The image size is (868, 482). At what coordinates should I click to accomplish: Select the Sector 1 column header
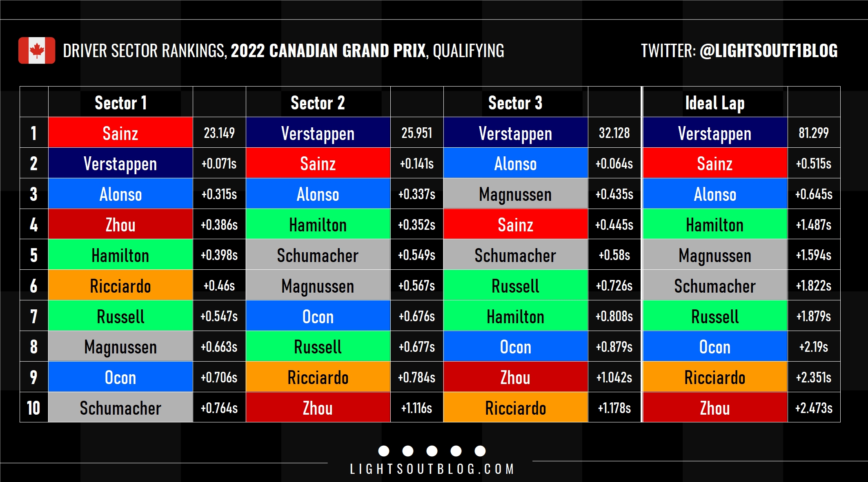(120, 102)
